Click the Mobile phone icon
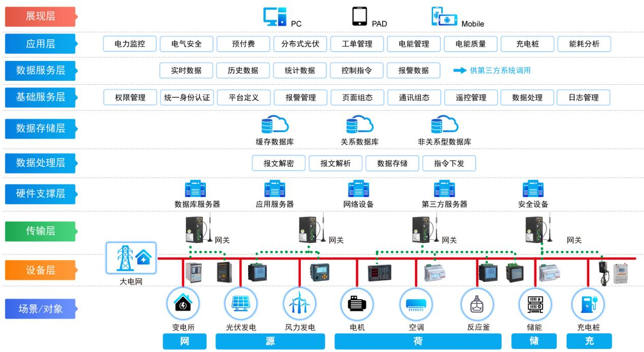The image size is (644, 352). tap(444, 16)
